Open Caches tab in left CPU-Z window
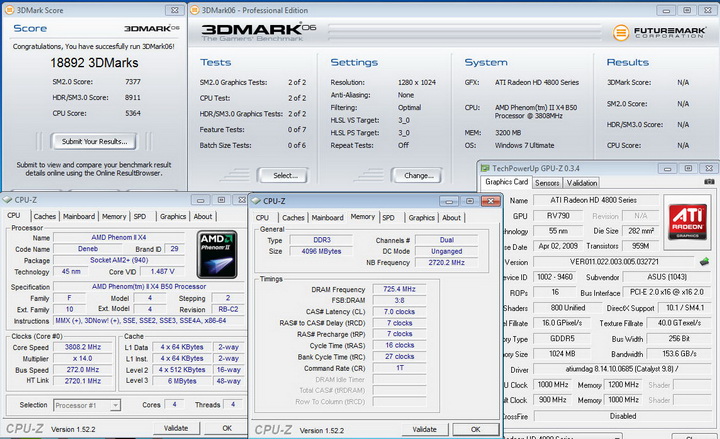This screenshot has width=720, height=439. pyautogui.click(x=45, y=216)
